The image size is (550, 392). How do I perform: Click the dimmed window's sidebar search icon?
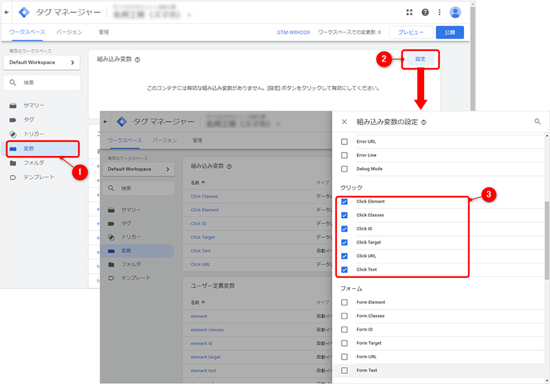[111, 188]
